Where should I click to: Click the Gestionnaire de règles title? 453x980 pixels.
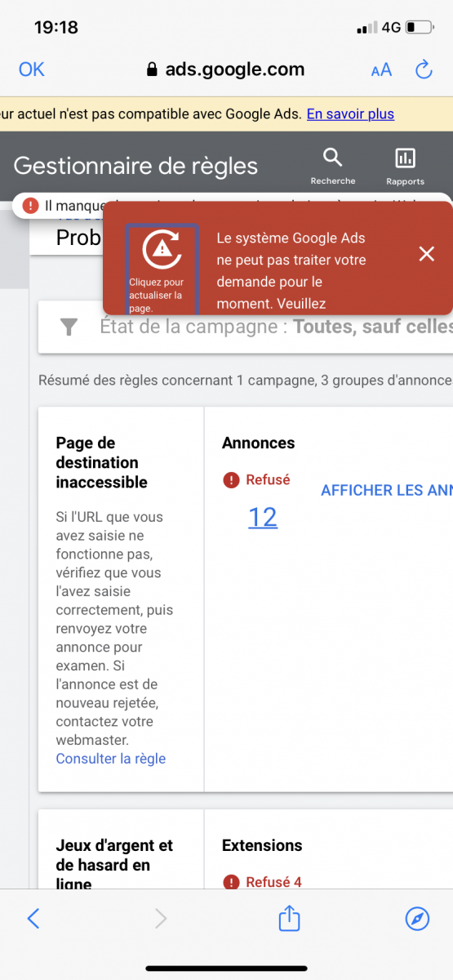(135, 166)
